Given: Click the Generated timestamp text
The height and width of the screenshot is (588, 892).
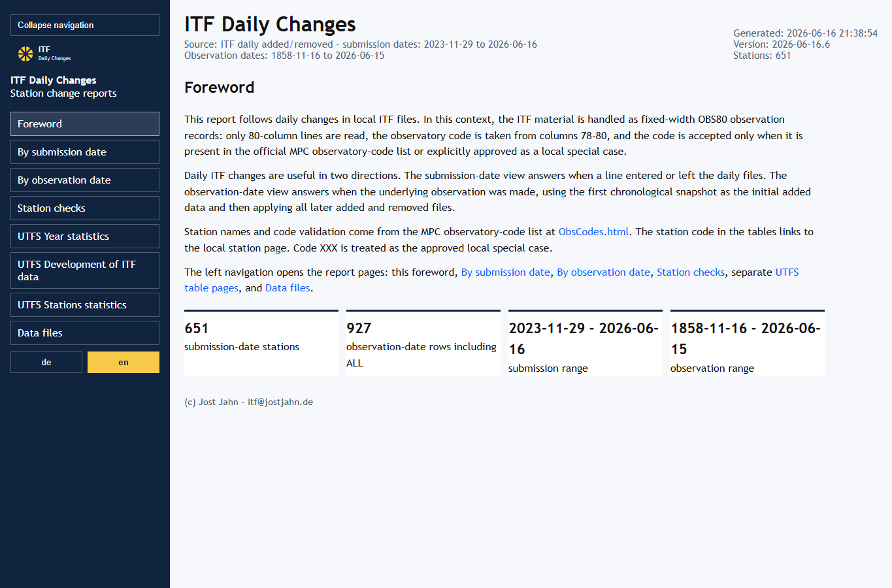Looking at the screenshot, I should tap(805, 33).
